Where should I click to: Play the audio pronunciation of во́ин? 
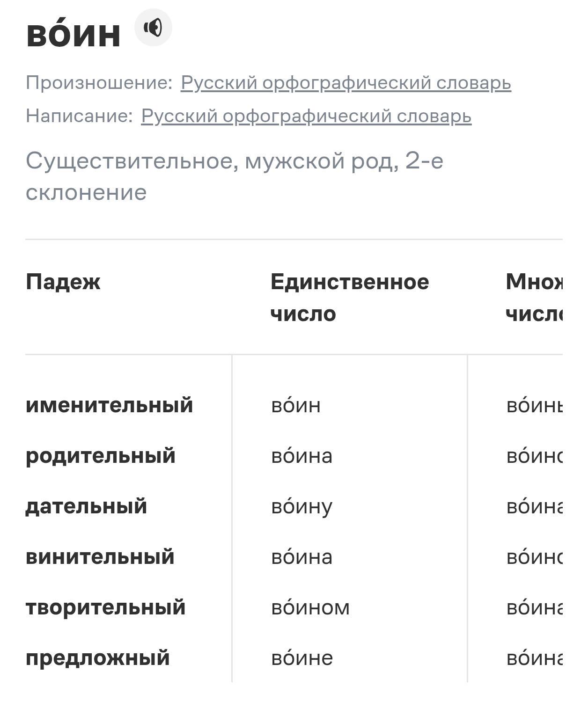153,28
